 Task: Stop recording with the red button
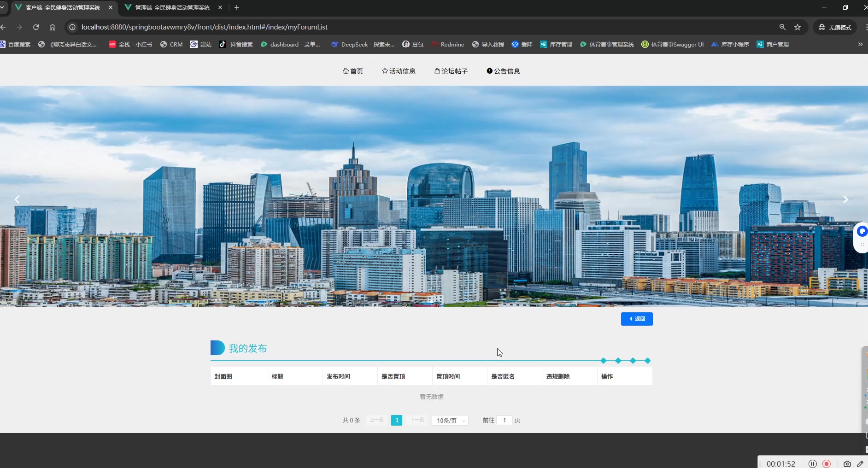tap(827, 464)
